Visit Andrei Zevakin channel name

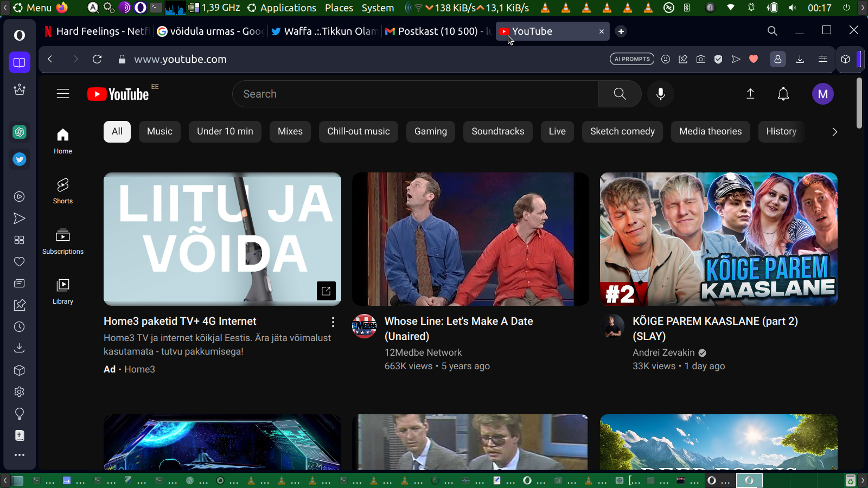pyautogui.click(x=663, y=352)
